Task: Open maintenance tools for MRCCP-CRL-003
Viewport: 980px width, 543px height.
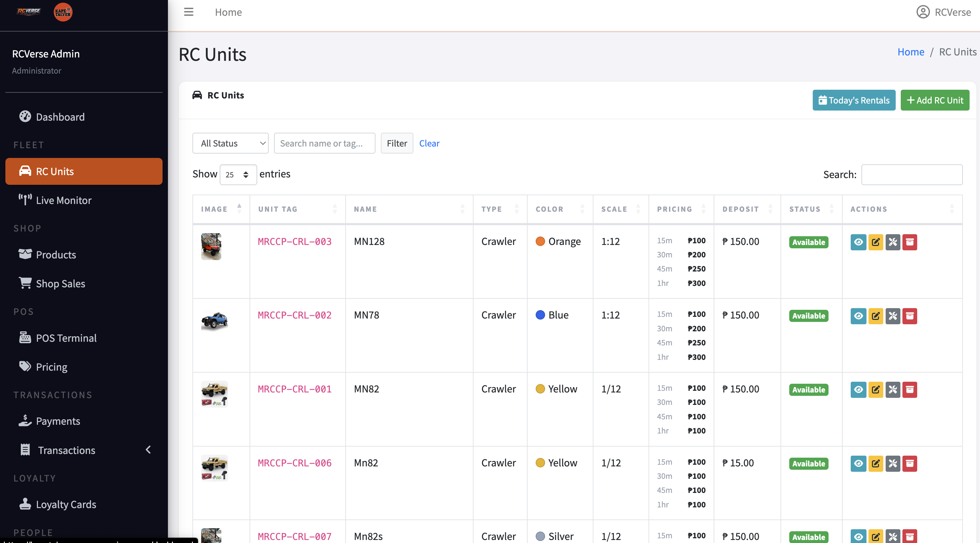Action: tap(892, 242)
